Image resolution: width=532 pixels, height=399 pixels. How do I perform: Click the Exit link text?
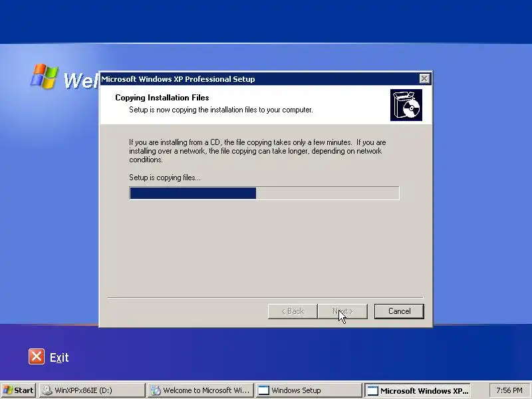(59, 357)
